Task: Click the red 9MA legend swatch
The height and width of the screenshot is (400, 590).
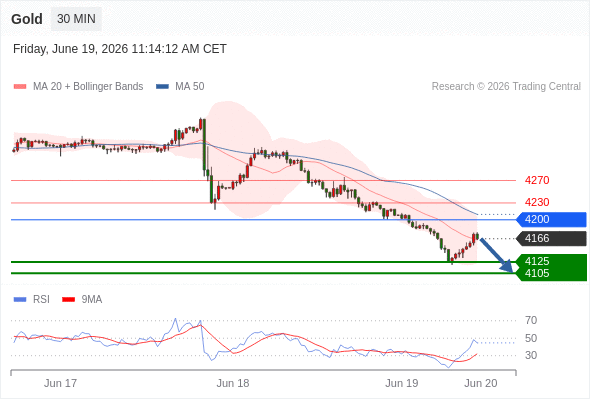Action: 68,300
